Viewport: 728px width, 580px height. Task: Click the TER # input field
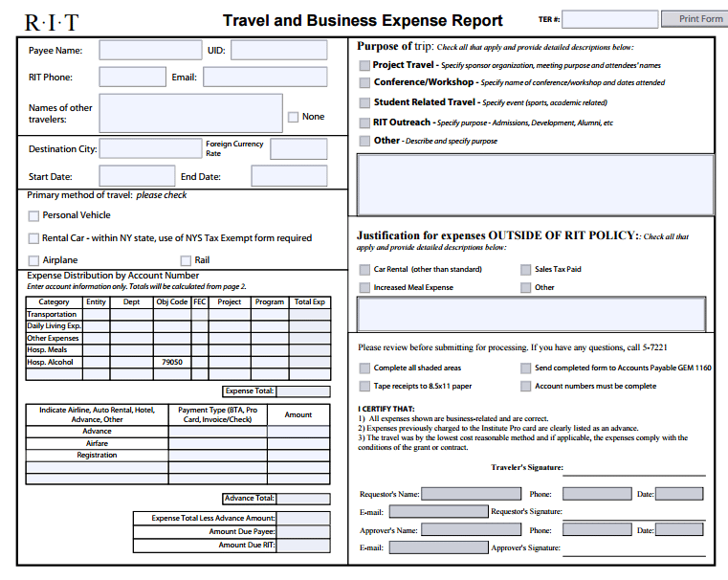point(609,19)
